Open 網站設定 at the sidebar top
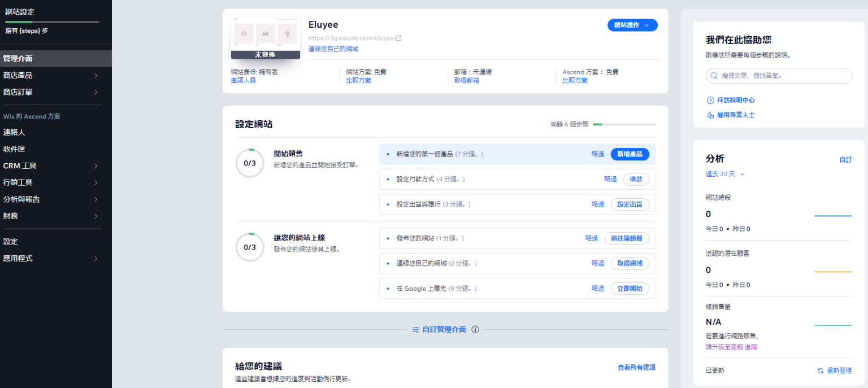This screenshot has height=388, width=868. [20, 11]
